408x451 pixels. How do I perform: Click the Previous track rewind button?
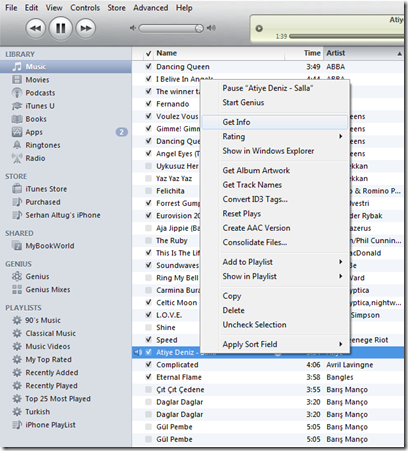[36, 28]
